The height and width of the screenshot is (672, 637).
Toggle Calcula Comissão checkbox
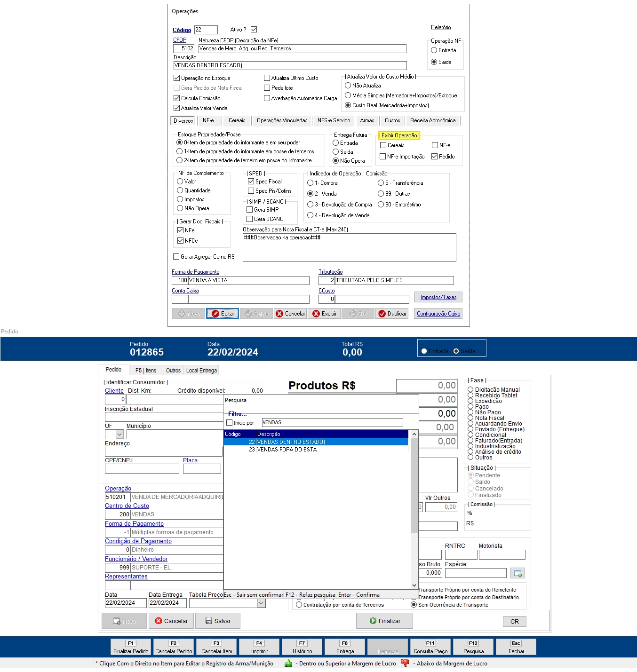[x=177, y=98]
